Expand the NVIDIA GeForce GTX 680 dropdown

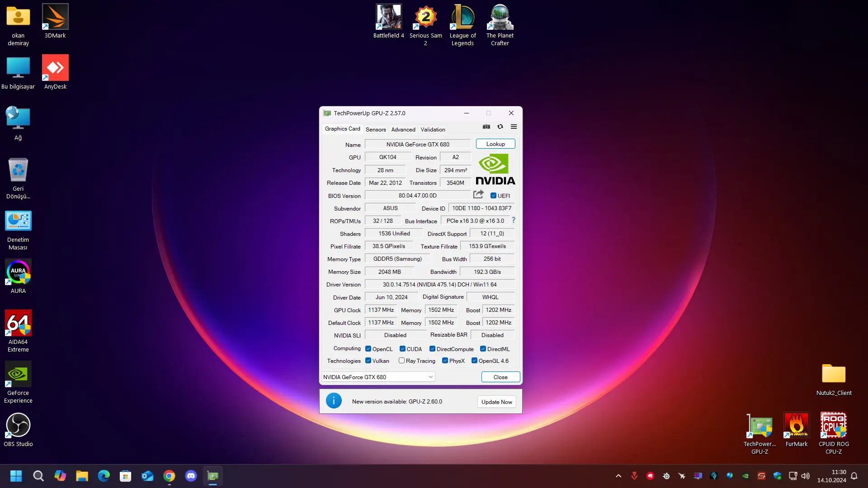[x=378, y=377]
